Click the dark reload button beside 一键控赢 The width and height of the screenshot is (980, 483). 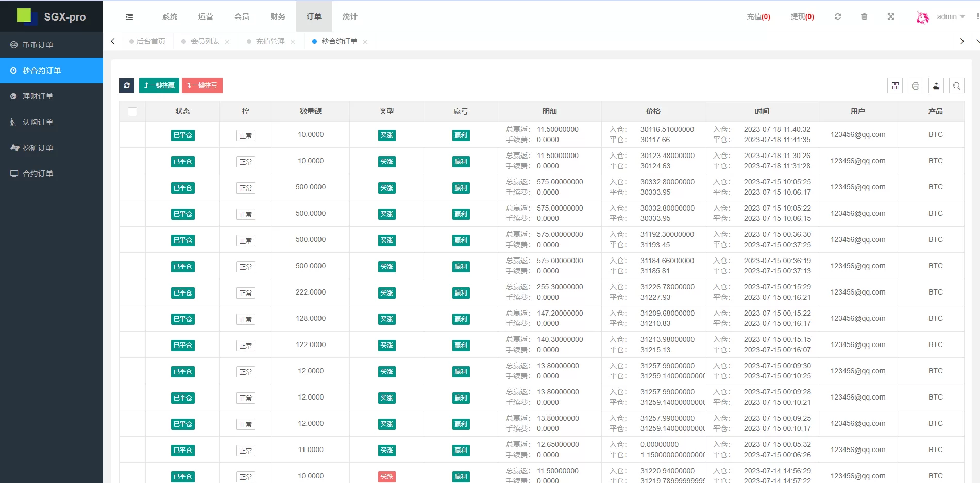coord(127,85)
